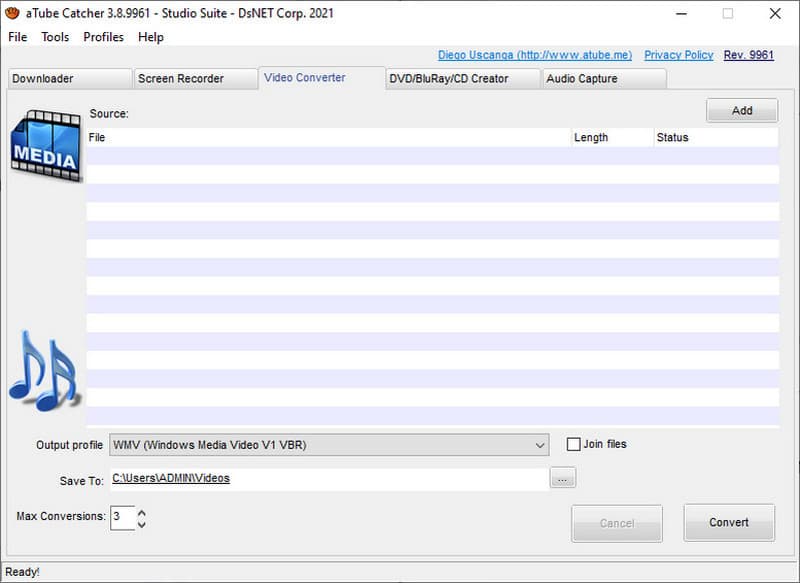This screenshot has width=800, height=583.
Task: Open the Profiles menu
Action: pos(103,37)
